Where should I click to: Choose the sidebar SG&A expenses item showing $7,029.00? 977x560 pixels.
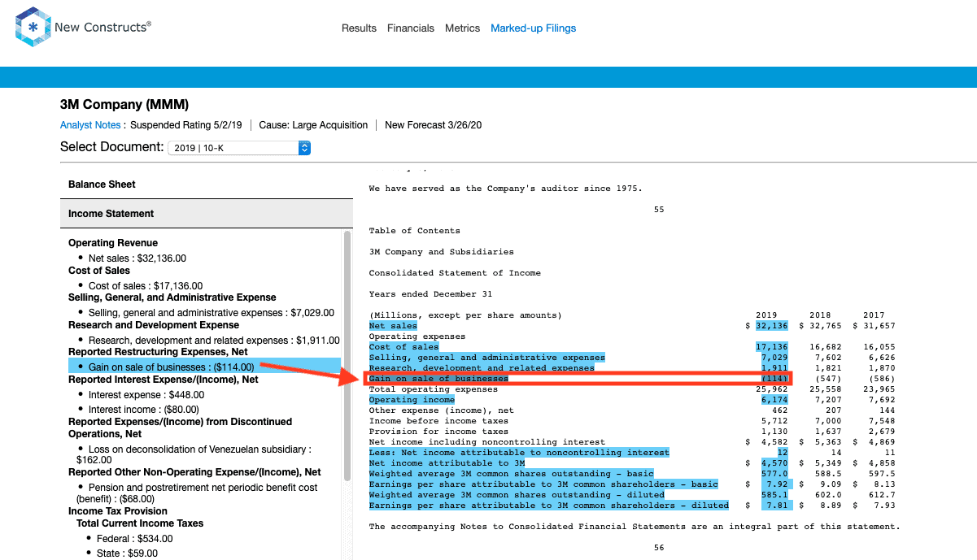[212, 313]
